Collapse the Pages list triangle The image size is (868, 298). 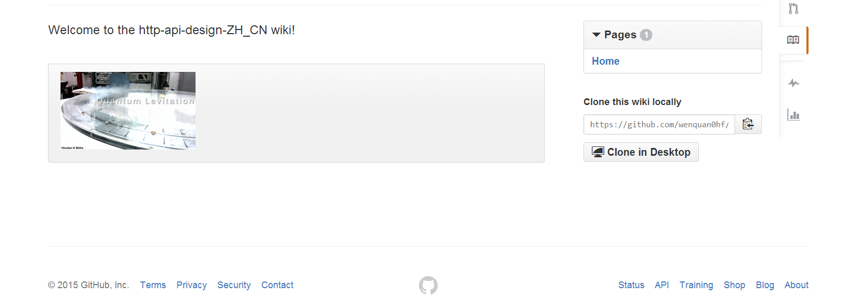pos(596,35)
